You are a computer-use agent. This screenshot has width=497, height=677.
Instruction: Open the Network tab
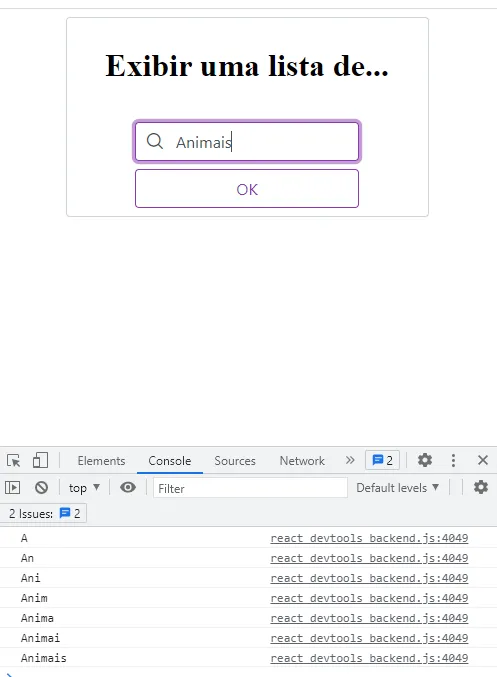click(302, 461)
